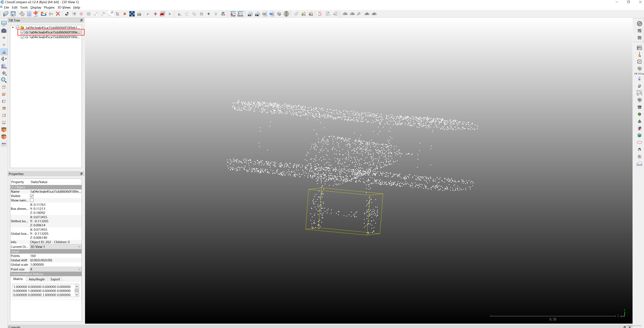Enable the Show name checkbox
Image resolution: width=644 pixels, height=328 pixels.
32,200
